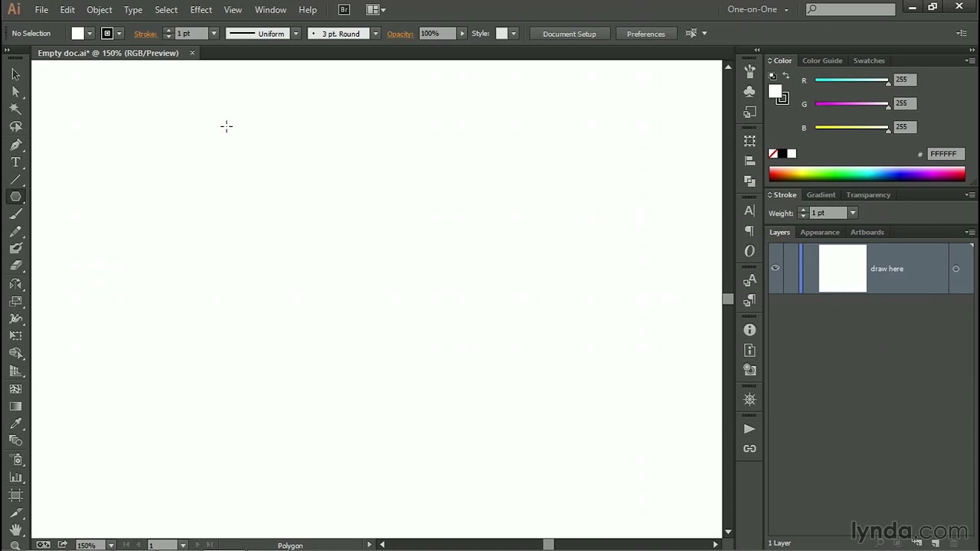
Task: Switch to the Swatches tab
Action: (x=869, y=60)
